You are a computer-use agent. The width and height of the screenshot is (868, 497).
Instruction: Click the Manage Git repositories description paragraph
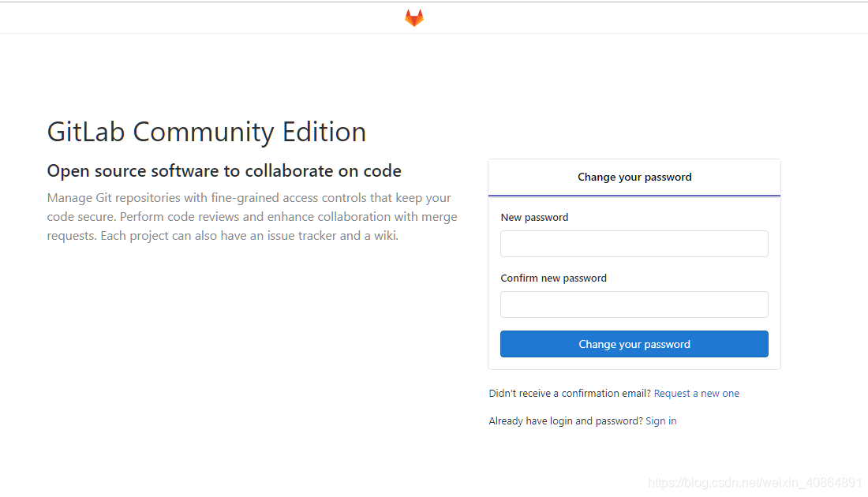click(x=252, y=216)
